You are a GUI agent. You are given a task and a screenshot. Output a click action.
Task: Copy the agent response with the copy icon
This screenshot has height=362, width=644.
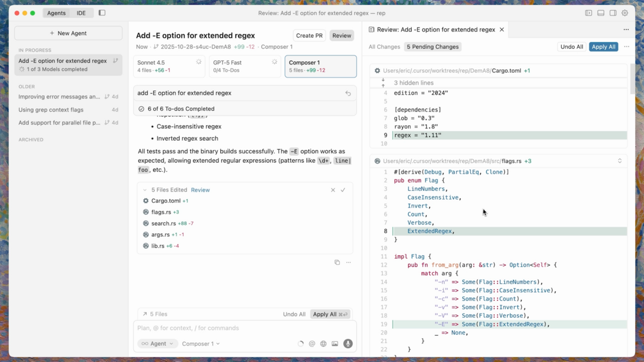[337, 262]
